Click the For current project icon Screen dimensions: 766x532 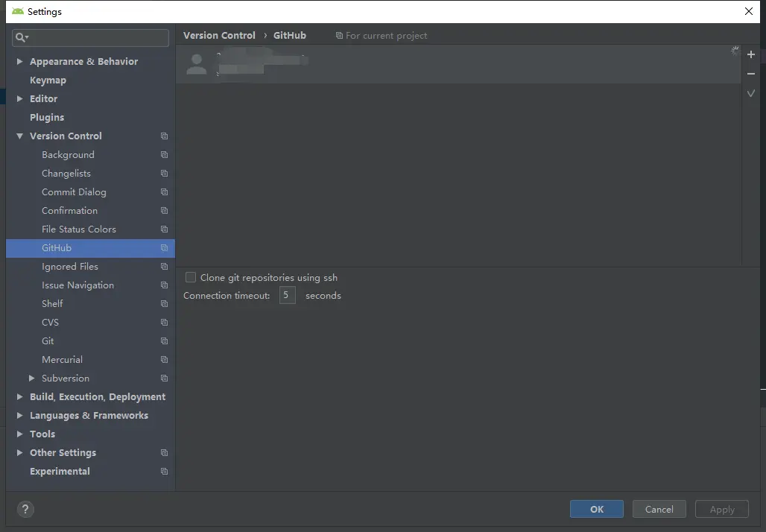coord(339,36)
